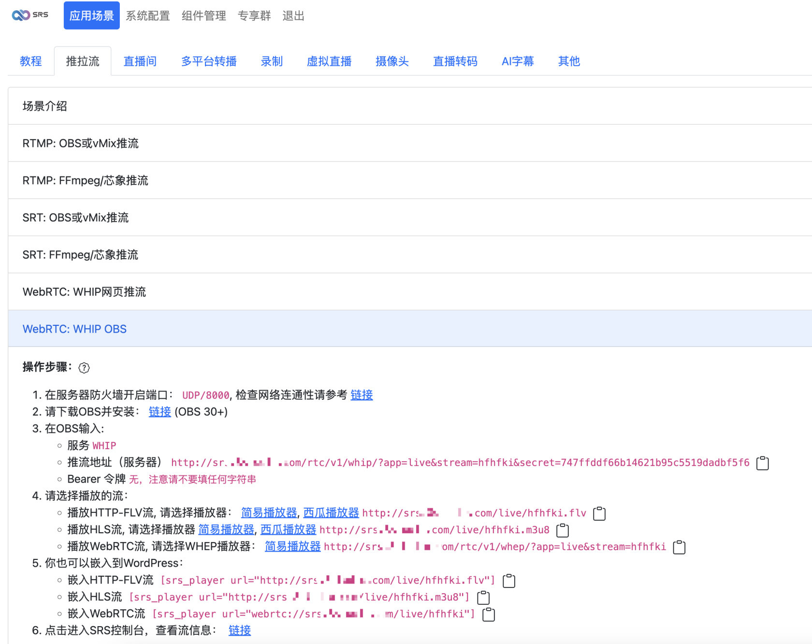This screenshot has height=644, width=812.
Task: Expand the 场景介绍 section
Action: point(410,106)
